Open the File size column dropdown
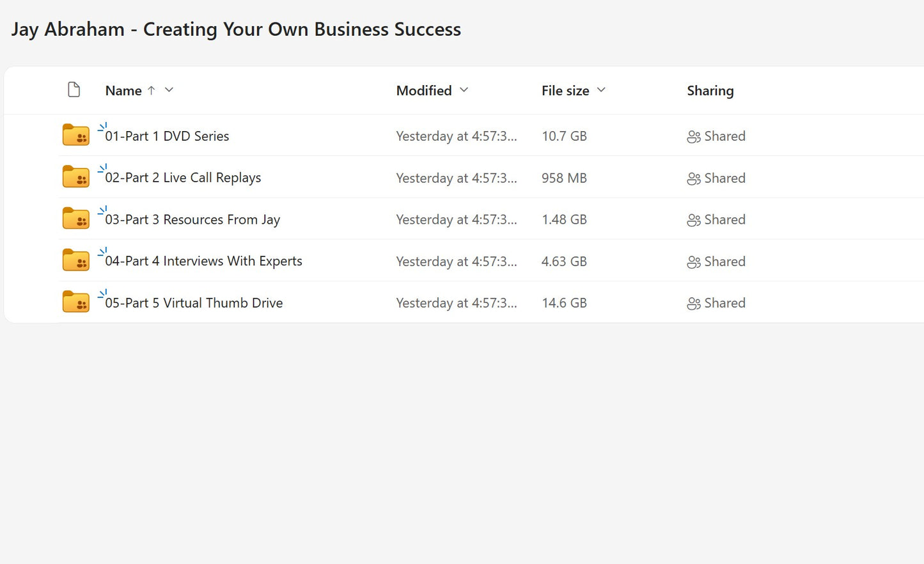This screenshot has height=564, width=924. pyautogui.click(x=601, y=90)
